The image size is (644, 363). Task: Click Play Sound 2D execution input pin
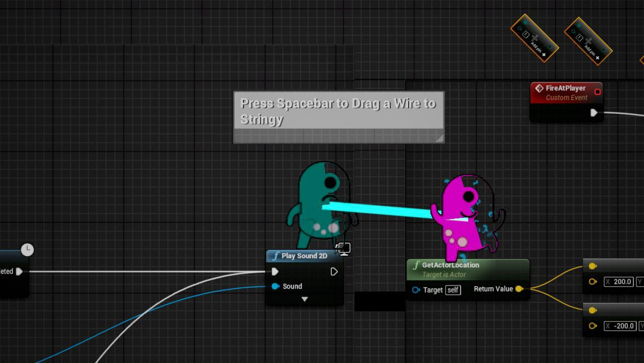(275, 272)
